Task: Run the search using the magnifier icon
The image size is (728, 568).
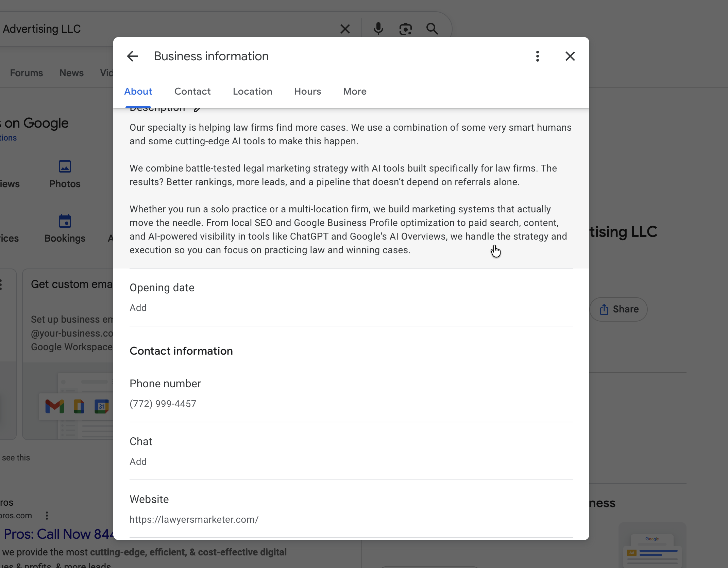Action: point(432,29)
